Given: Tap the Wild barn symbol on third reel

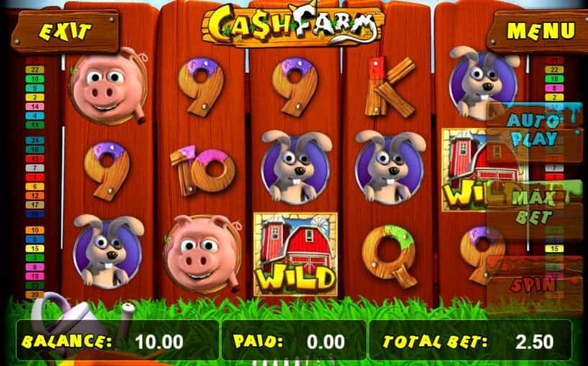Looking at the screenshot, I should [x=295, y=254].
